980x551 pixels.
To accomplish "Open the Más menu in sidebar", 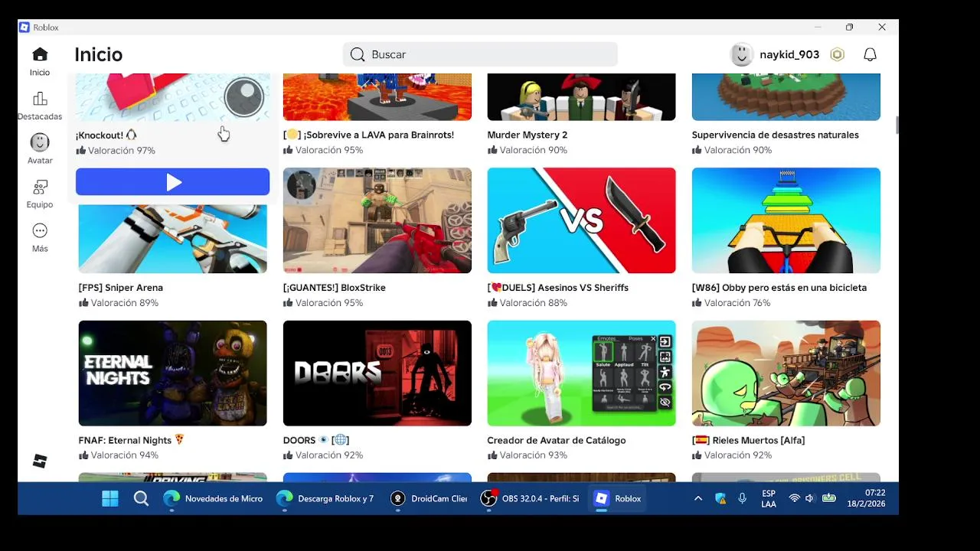I will 40,230.
